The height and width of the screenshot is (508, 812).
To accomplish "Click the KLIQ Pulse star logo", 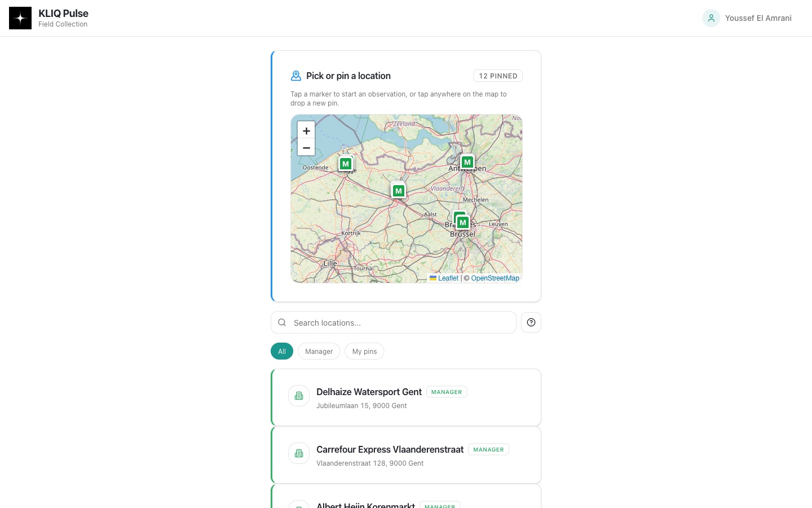I will tap(20, 18).
